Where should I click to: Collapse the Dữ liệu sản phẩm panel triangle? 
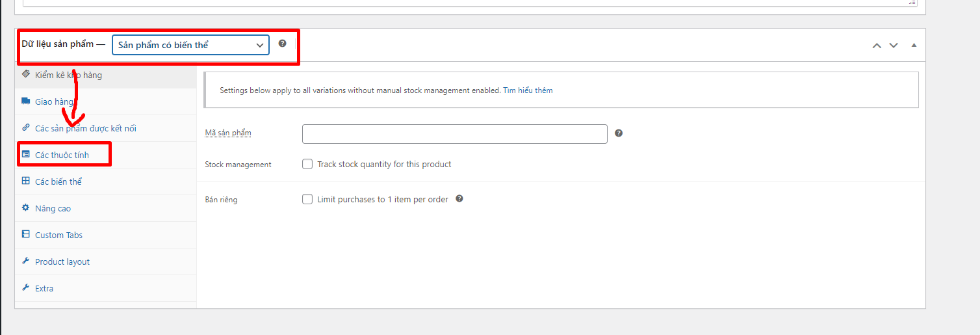[x=914, y=45]
